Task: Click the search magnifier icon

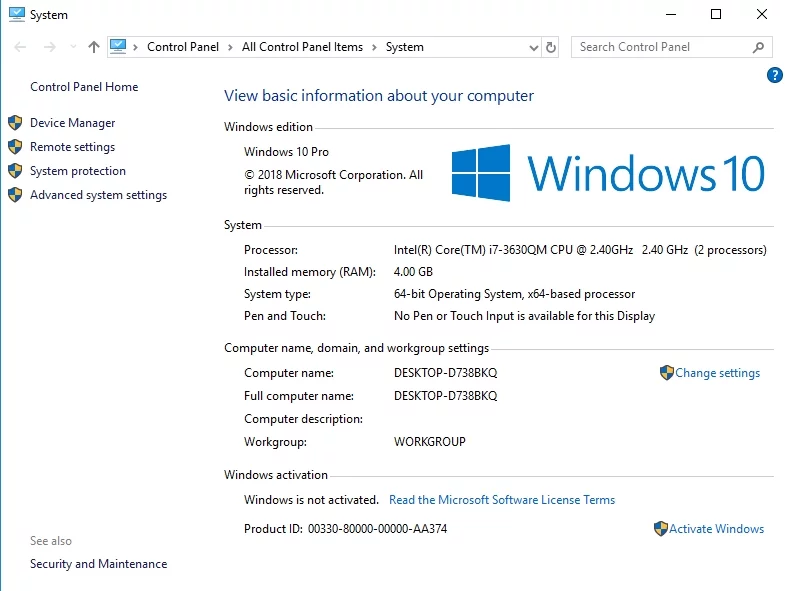Action: [x=759, y=47]
